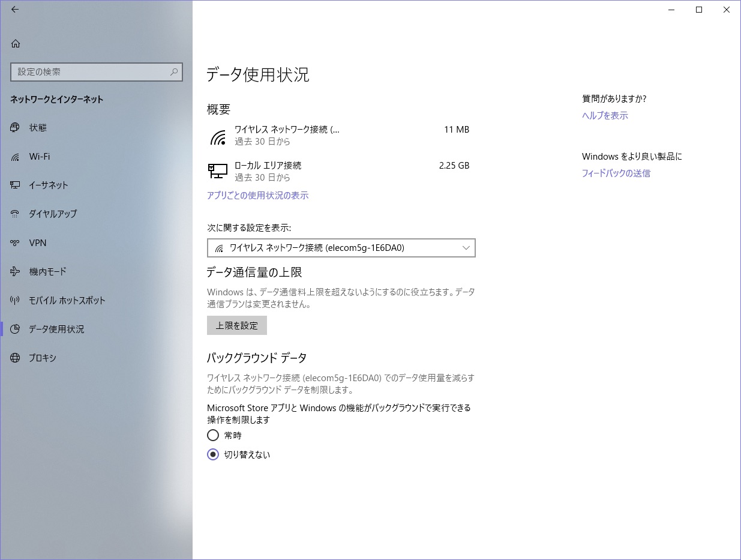The image size is (741, 560).
Task: Close the Settings window
Action: 726,10
